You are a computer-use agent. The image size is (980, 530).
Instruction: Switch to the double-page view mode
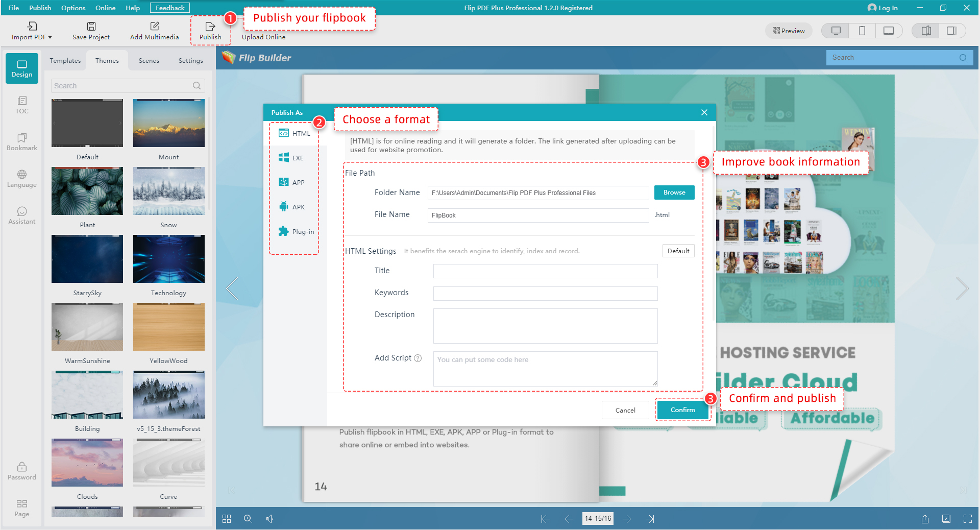925,31
